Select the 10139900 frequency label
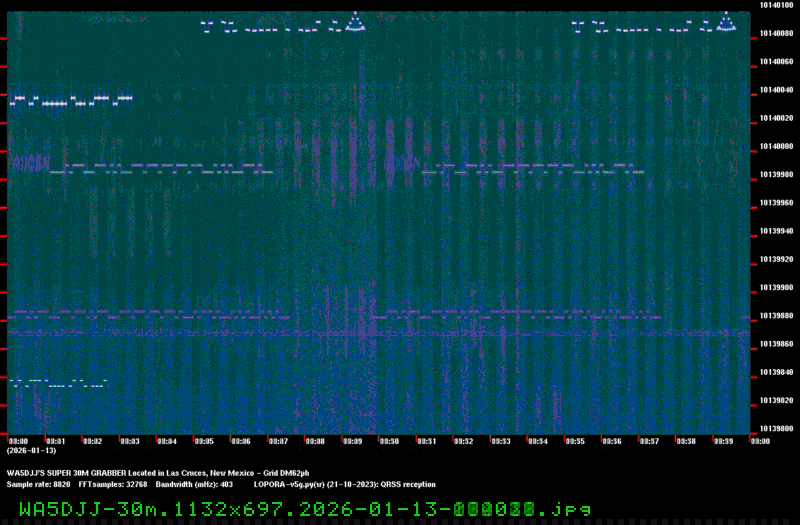This screenshot has height=525, width=800. click(x=777, y=288)
